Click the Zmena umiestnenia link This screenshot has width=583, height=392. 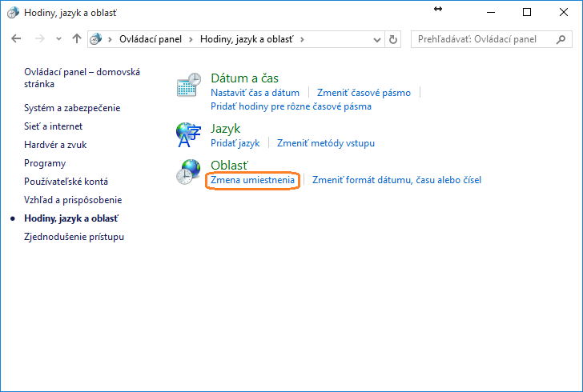[x=252, y=181]
